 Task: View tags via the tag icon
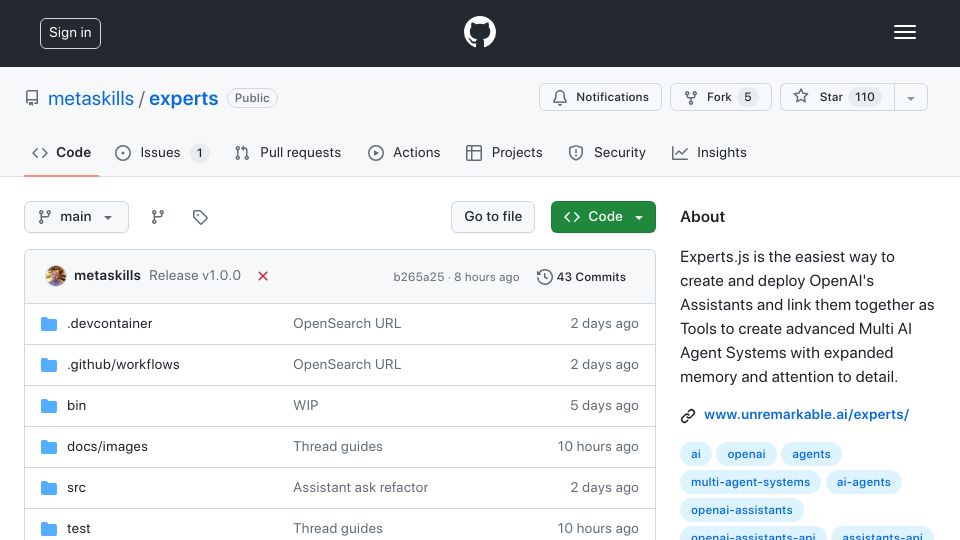(x=200, y=217)
